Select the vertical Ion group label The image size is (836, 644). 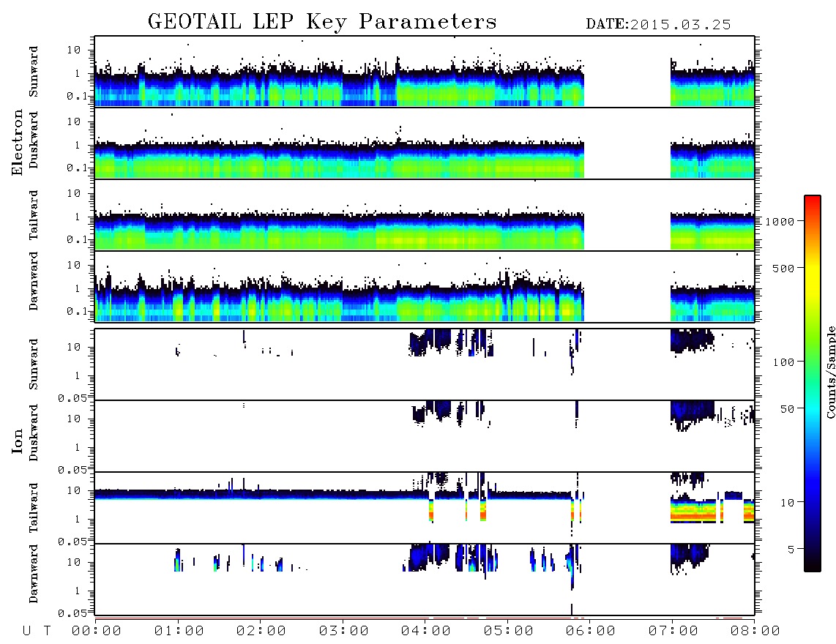[x=17, y=441]
